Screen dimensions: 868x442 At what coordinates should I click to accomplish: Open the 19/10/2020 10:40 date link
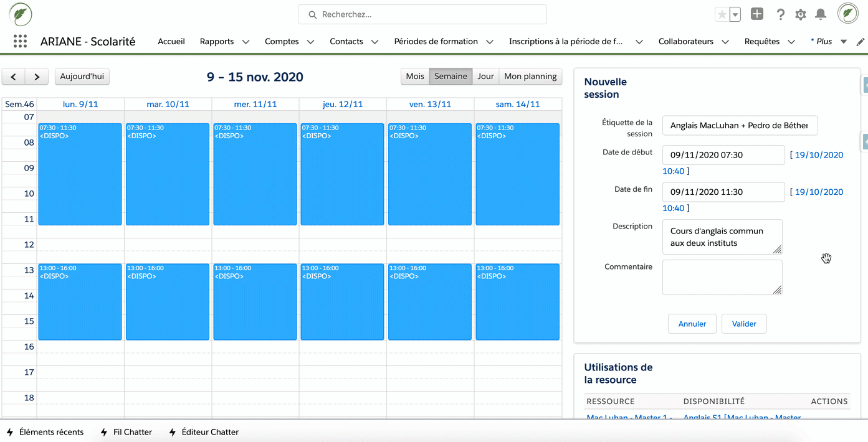click(817, 154)
